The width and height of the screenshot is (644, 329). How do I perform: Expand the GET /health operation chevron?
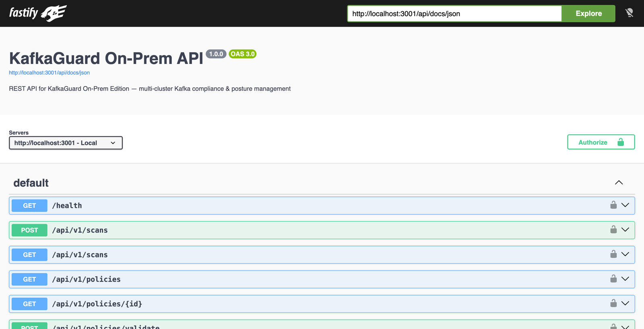tap(625, 205)
